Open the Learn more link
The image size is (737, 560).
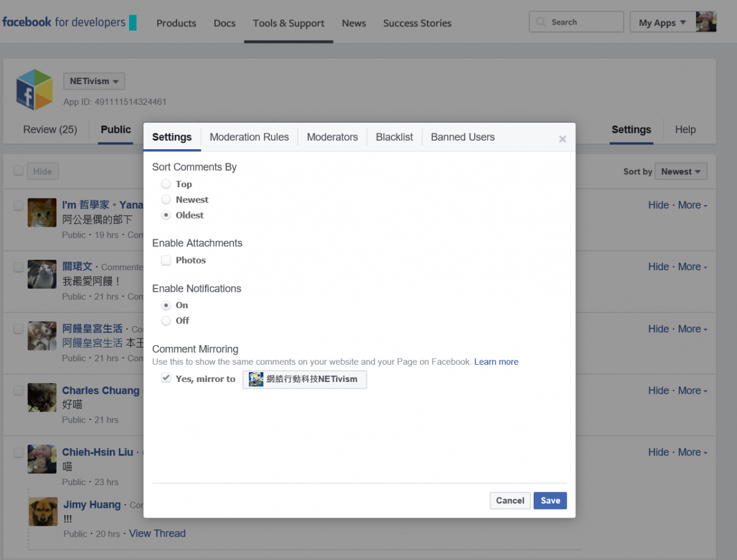tap(496, 362)
